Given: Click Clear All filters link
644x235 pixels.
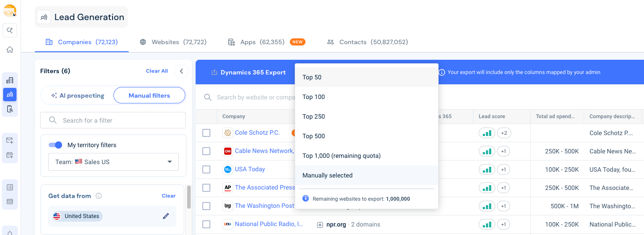Looking at the screenshot, I should (x=157, y=71).
